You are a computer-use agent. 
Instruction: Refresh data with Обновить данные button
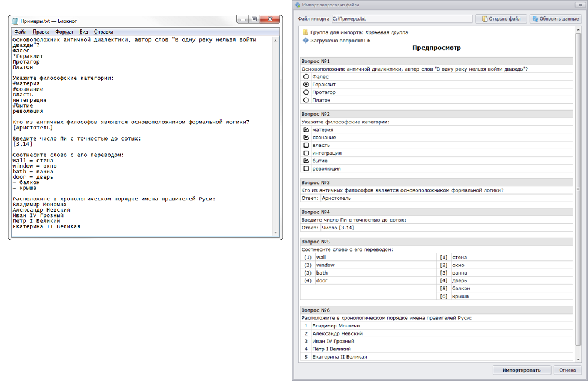556,19
